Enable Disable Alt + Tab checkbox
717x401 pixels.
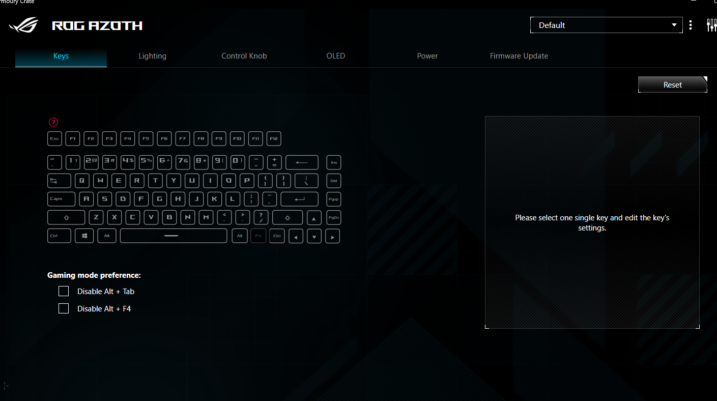64,291
